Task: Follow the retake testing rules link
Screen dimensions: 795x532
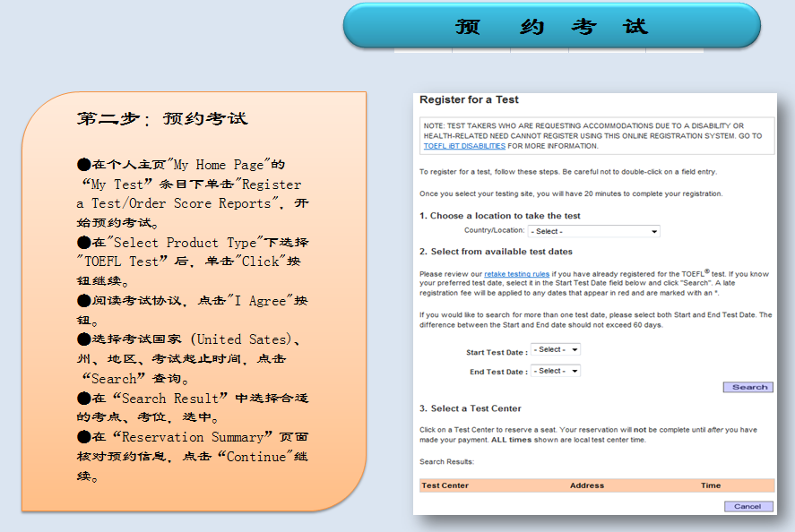Action: click(517, 272)
